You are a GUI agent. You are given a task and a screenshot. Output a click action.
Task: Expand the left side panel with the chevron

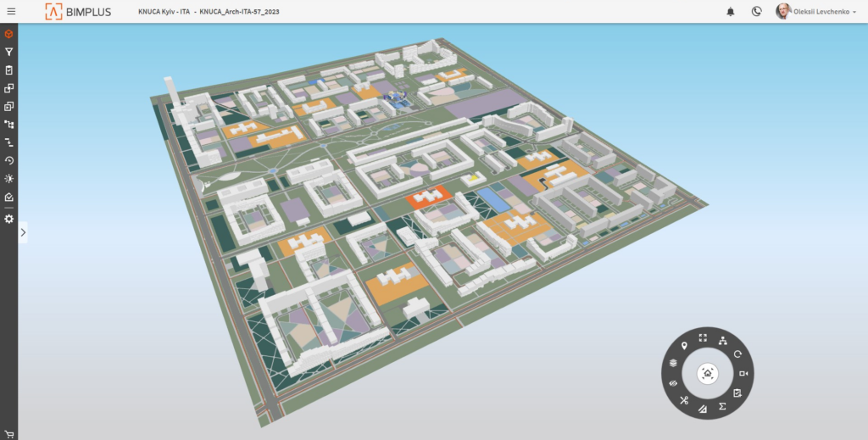[23, 232]
